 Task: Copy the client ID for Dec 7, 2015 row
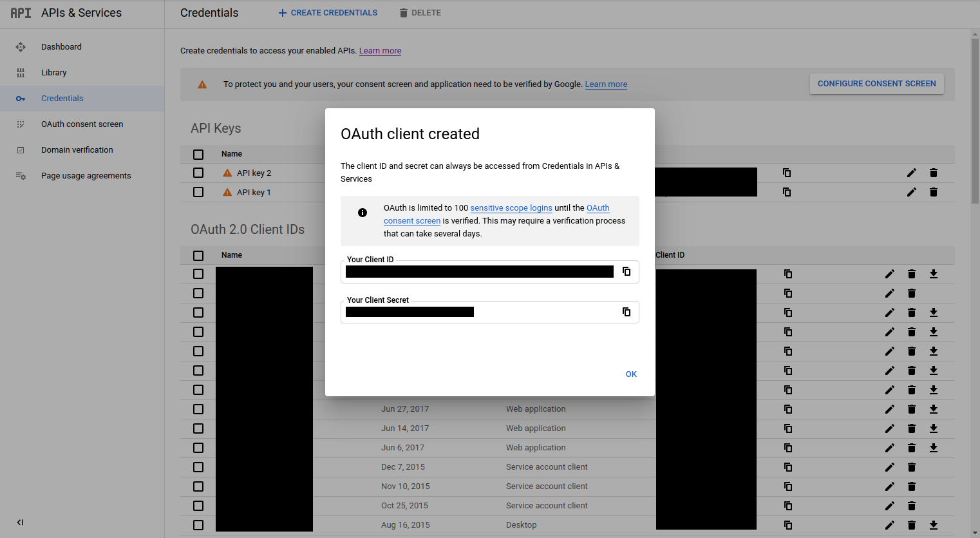[787, 467]
